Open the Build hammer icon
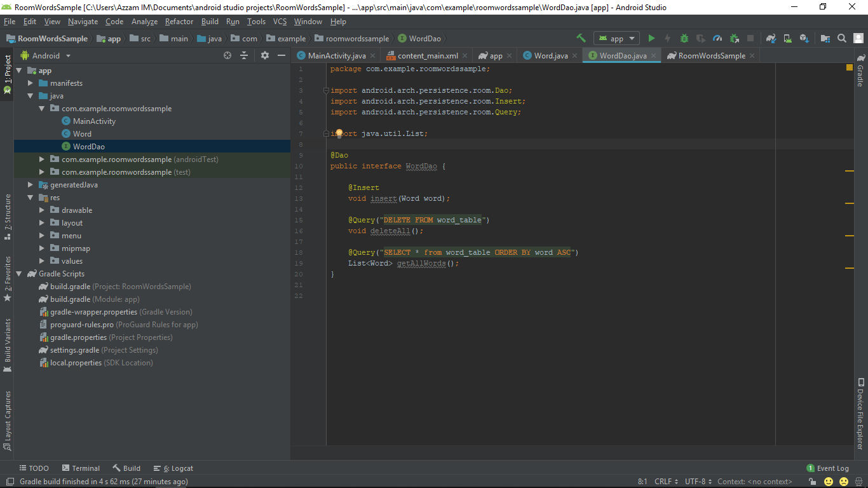868x488 pixels. [x=581, y=38]
